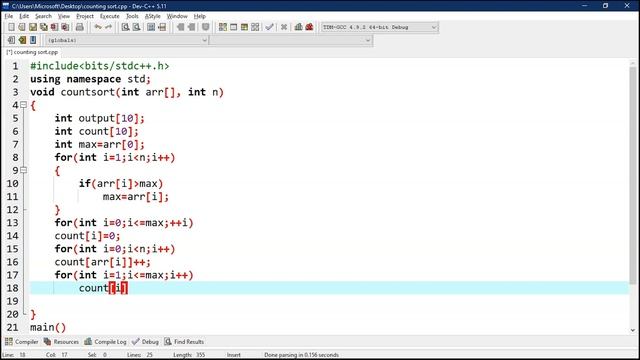
Task: Switch to the Resources bottom tab
Action: (61, 342)
